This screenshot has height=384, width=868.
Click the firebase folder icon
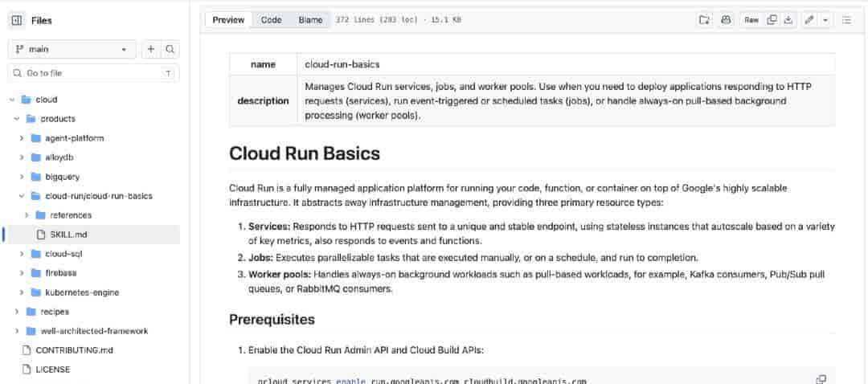(36, 273)
